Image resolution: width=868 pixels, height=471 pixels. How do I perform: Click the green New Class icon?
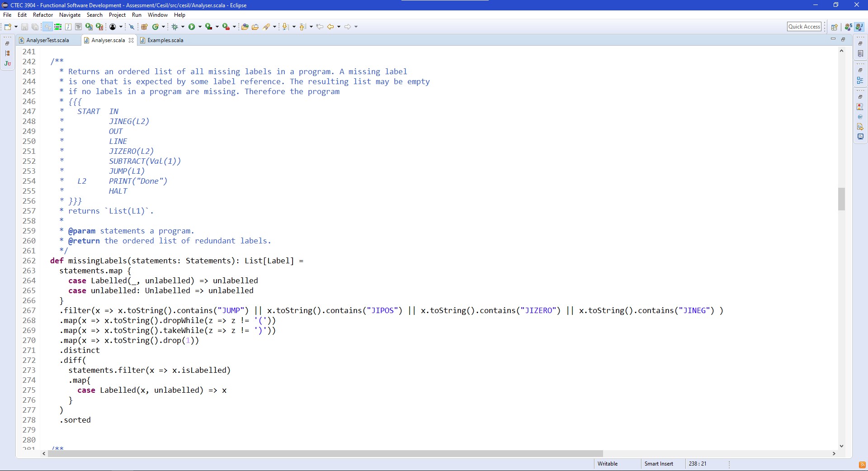155,27
